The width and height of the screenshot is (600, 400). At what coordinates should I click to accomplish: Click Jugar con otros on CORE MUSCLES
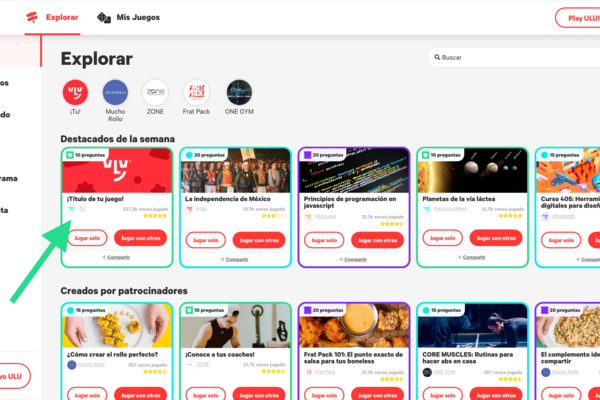click(x=496, y=395)
